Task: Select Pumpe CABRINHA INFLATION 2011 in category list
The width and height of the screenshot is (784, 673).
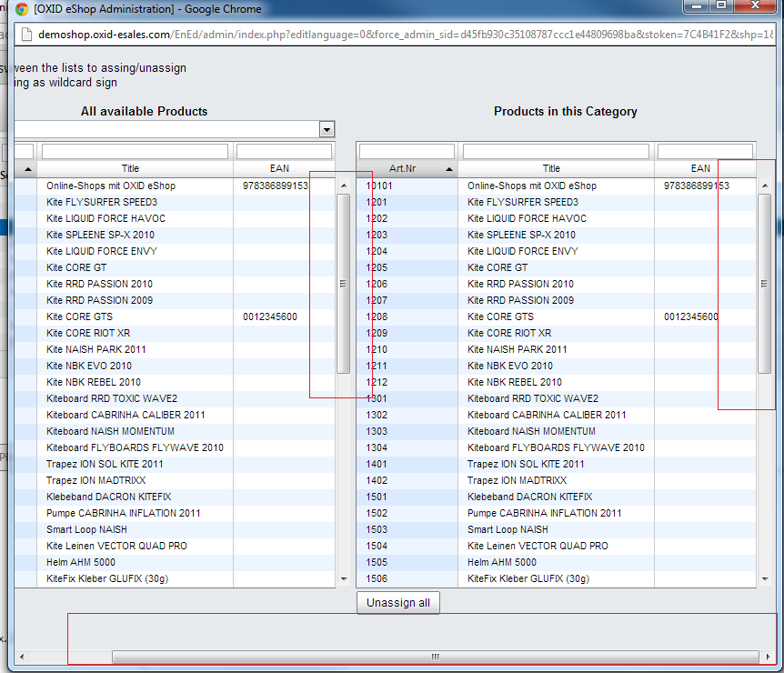Action: (545, 513)
